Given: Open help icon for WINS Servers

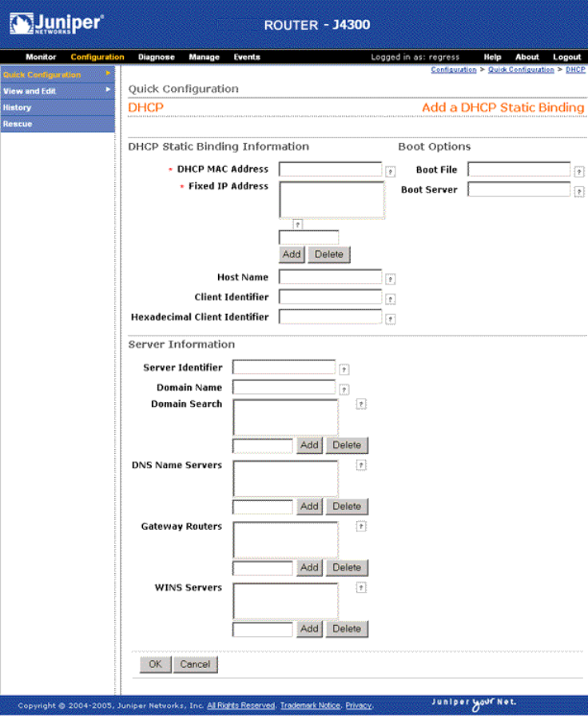Looking at the screenshot, I should [361, 587].
